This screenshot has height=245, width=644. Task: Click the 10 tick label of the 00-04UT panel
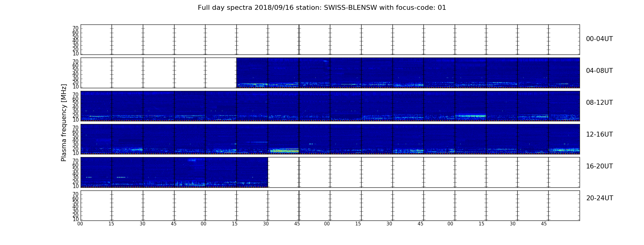(75, 54)
